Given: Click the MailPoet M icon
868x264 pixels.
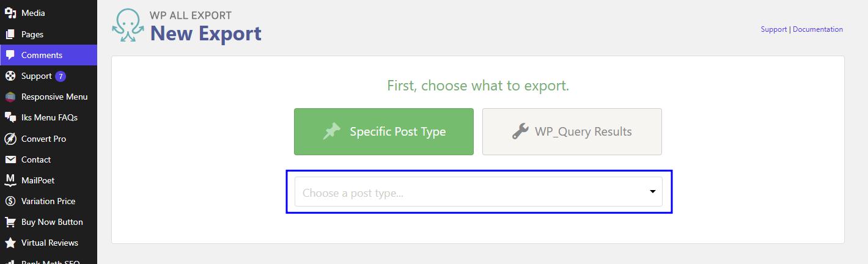Looking at the screenshot, I should (x=10, y=180).
